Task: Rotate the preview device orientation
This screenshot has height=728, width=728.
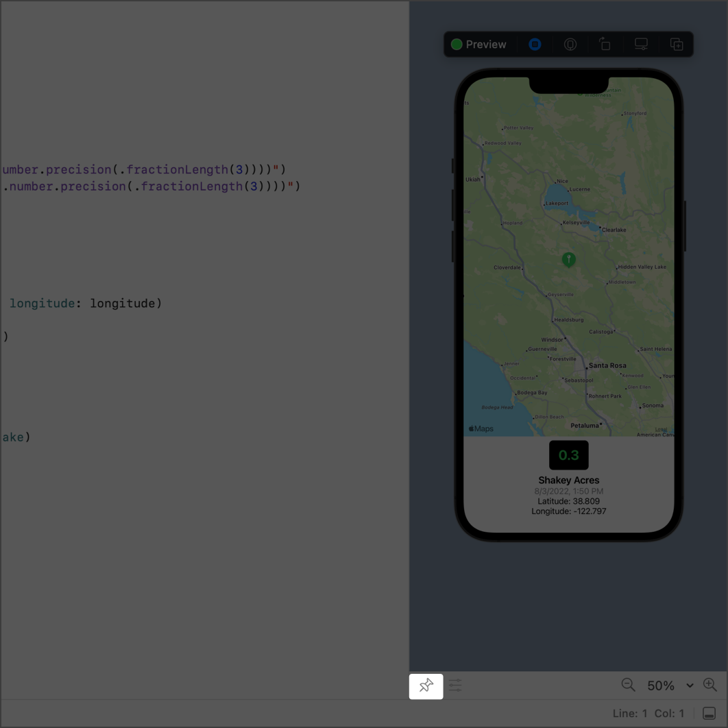Action: coord(606,44)
